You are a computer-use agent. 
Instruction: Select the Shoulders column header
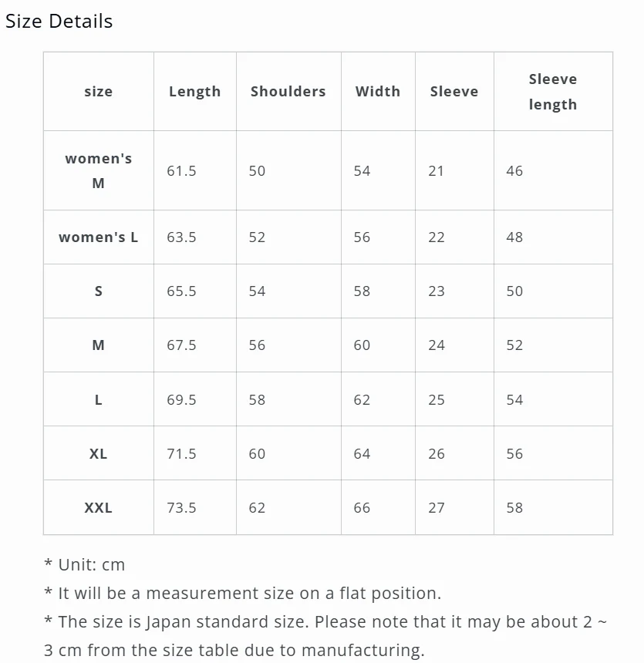point(288,91)
